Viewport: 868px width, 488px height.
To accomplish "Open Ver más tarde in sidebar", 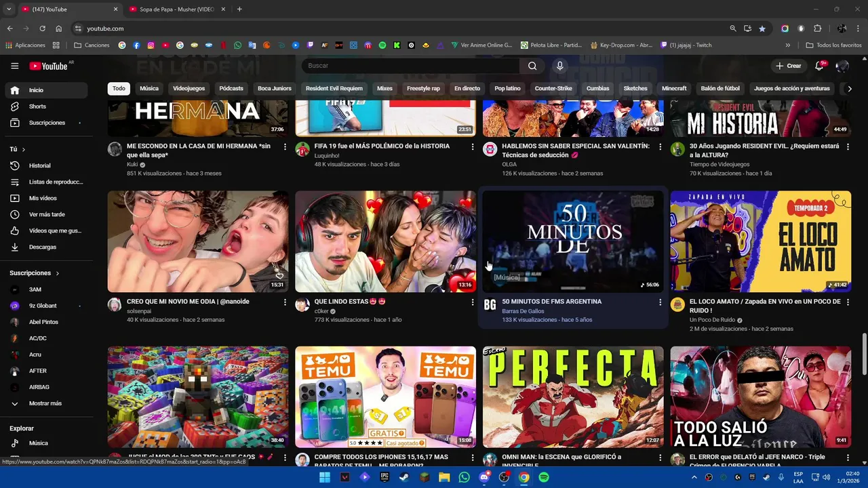I will pos(46,214).
